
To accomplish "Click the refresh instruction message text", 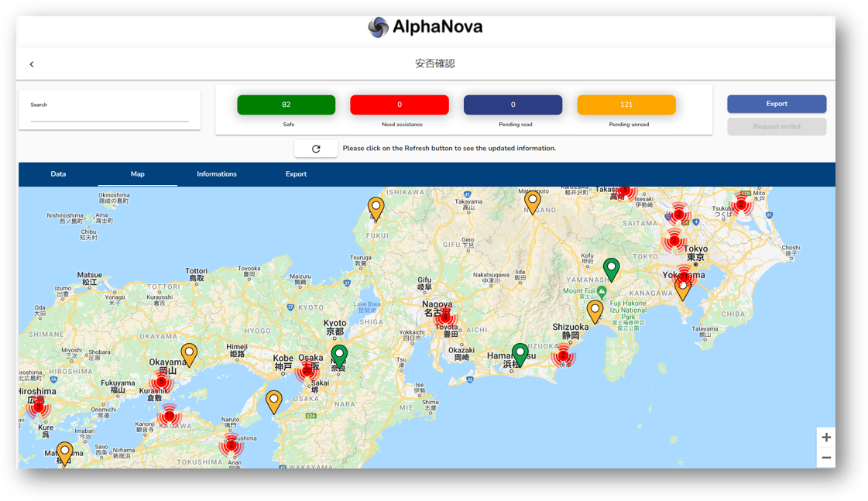I will coord(449,149).
